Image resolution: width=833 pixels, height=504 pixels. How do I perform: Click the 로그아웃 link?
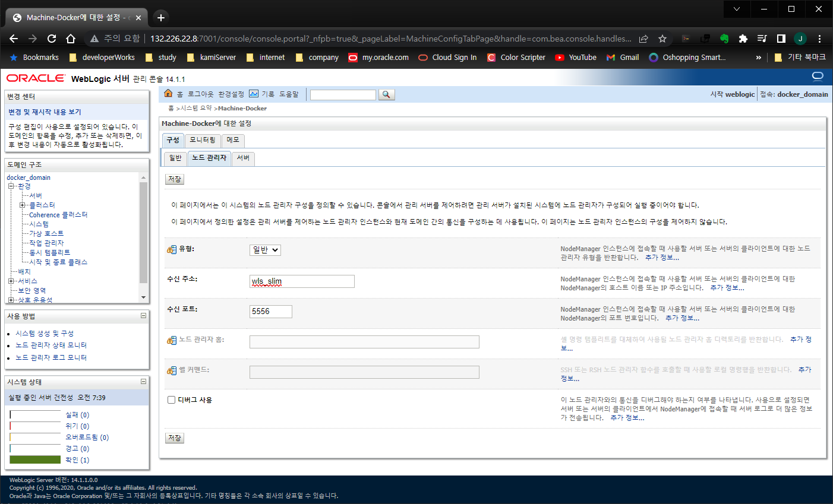pos(200,94)
